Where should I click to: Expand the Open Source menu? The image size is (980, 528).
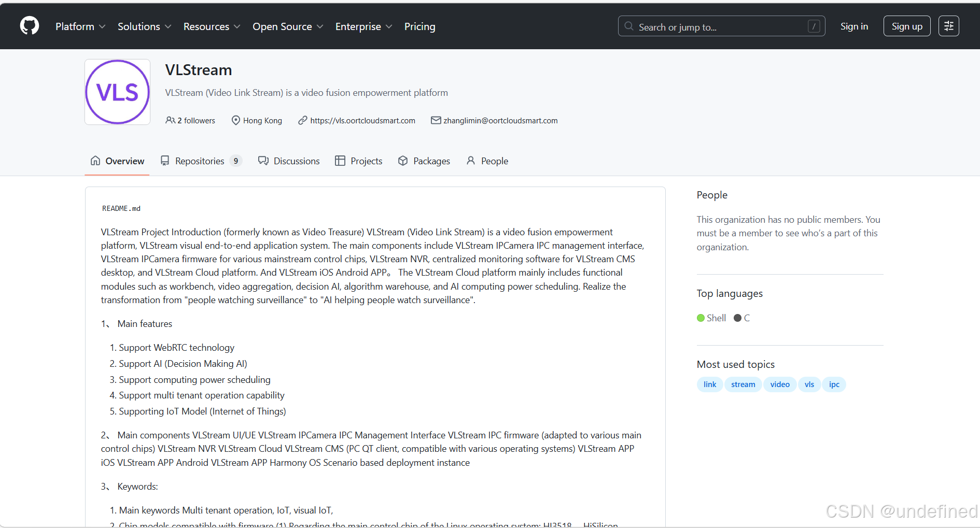point(288,26)
